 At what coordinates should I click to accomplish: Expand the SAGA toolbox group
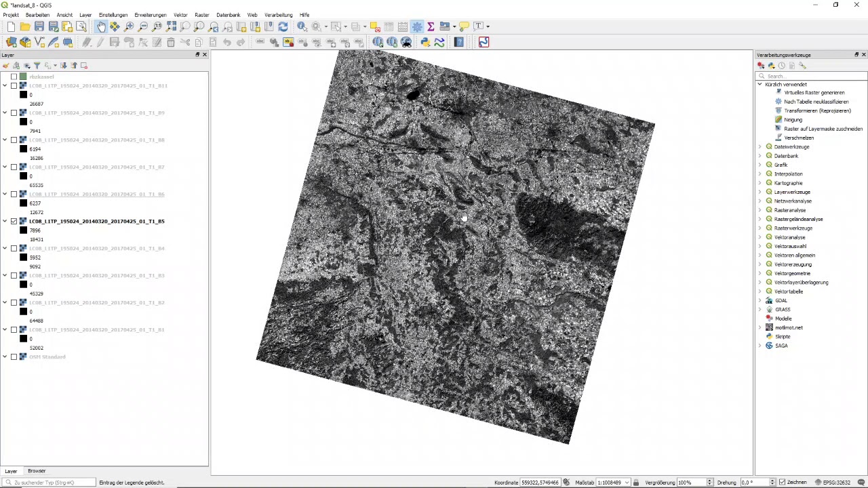click(759, 346)
